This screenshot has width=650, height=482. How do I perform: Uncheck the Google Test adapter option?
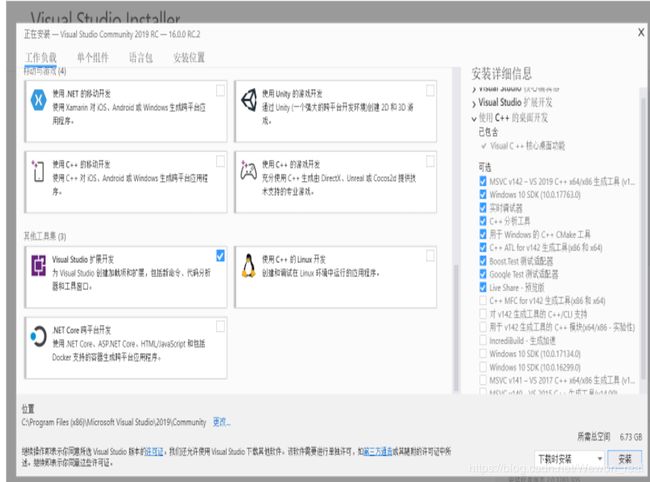(483, 274)
